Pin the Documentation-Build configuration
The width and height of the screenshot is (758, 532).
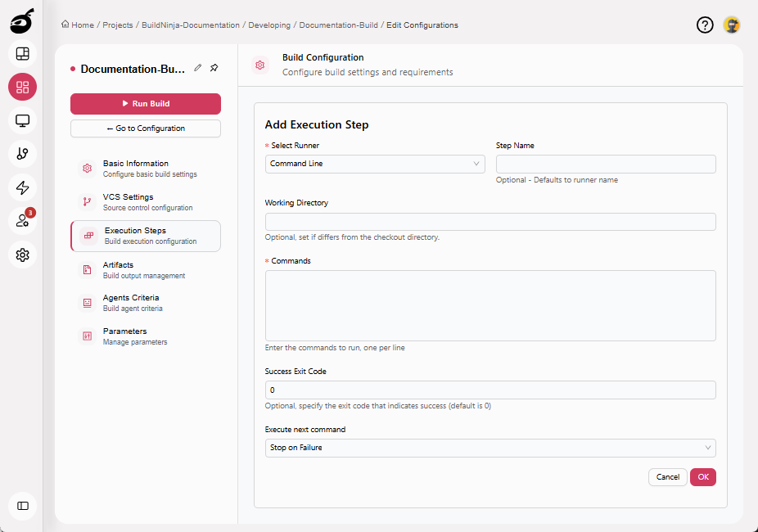[x=214, y=68]
